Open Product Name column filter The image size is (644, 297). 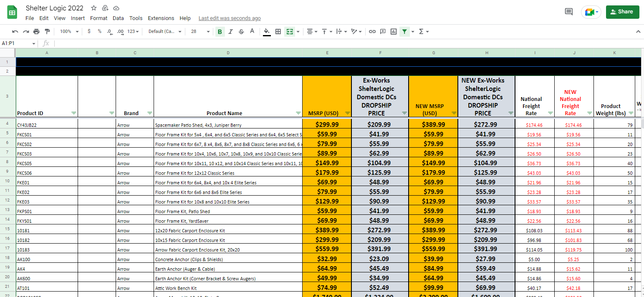(x=298, y=113)
